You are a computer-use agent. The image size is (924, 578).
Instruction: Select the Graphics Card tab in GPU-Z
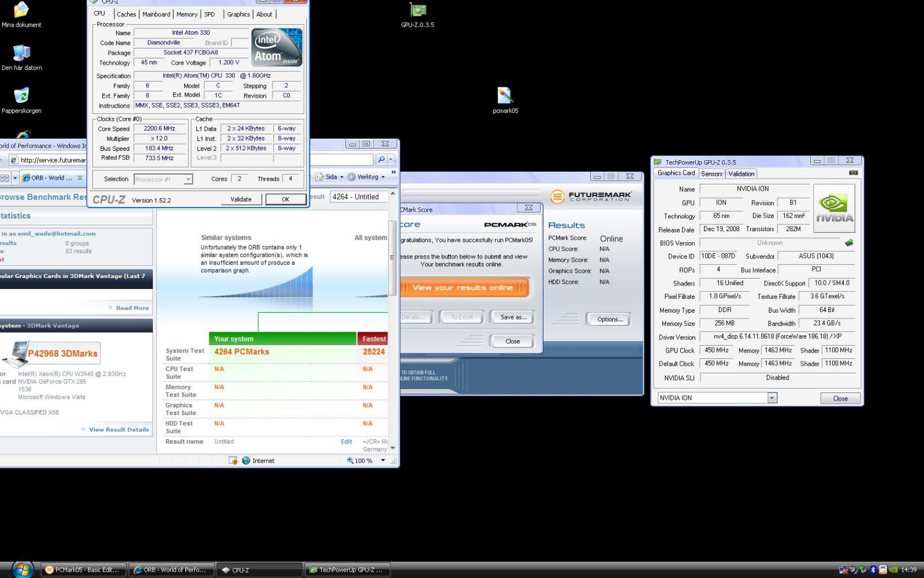pos(676,173)
